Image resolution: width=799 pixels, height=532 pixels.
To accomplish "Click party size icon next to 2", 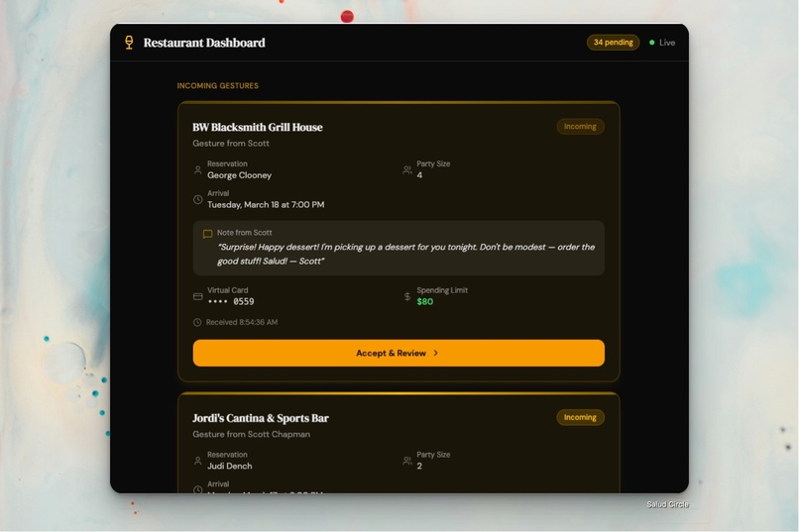I will tap(407, 461).
